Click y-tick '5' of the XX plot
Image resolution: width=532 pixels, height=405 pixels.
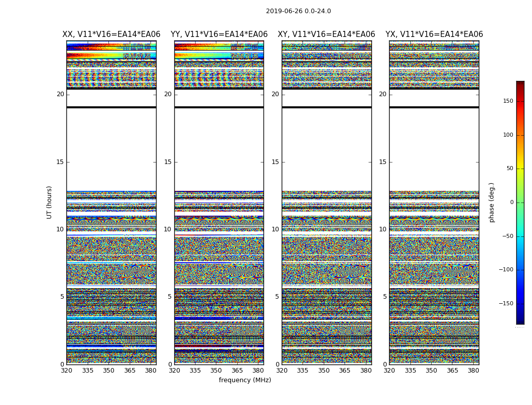62,297
